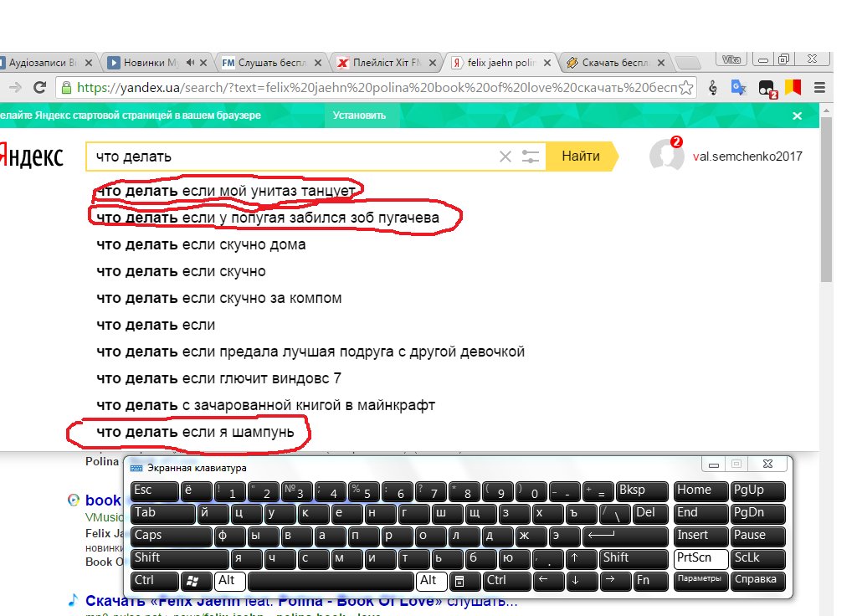The image size is (857, 616).
Task: Reload the current page
Action: (39, 87)
